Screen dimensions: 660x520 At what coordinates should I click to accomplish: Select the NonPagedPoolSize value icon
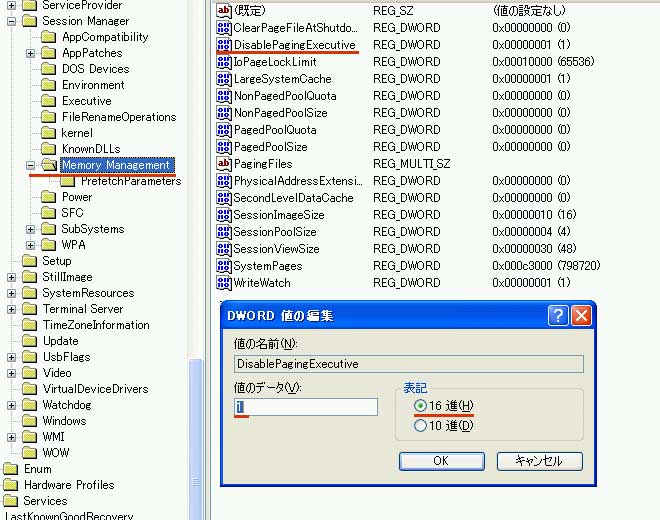pos(224,113)
